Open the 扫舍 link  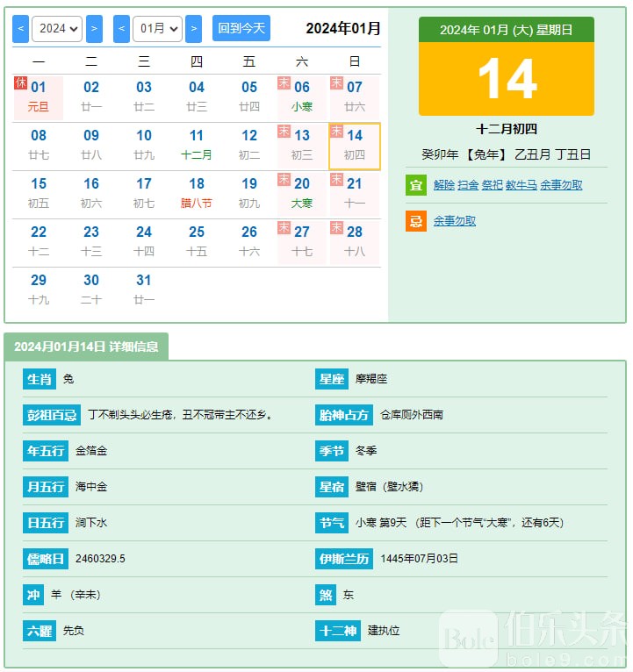468,185
